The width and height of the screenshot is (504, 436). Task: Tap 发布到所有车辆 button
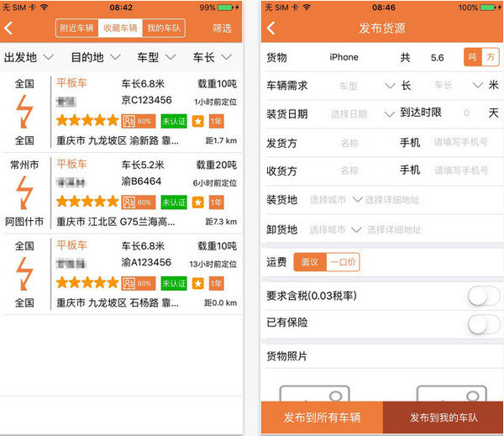322,418
